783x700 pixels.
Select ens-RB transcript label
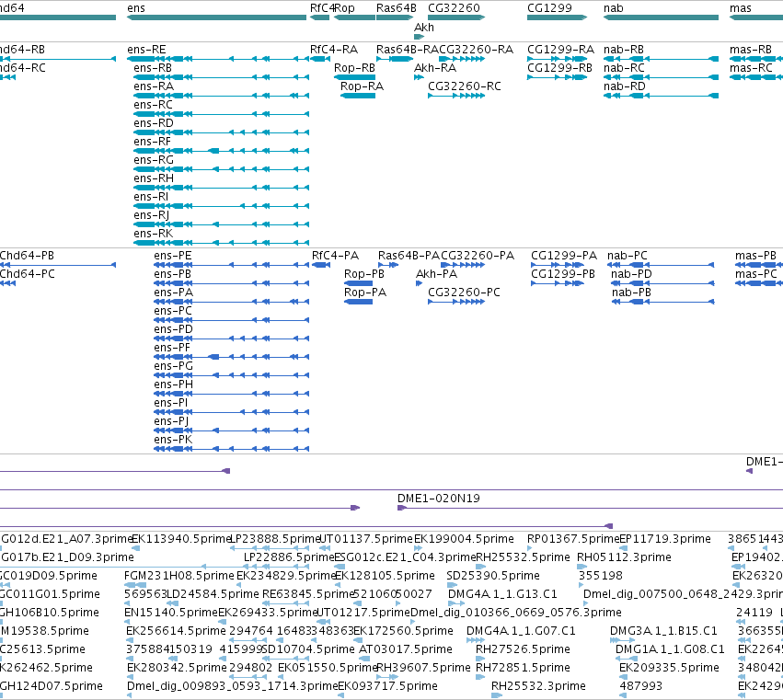click(153, 68)
